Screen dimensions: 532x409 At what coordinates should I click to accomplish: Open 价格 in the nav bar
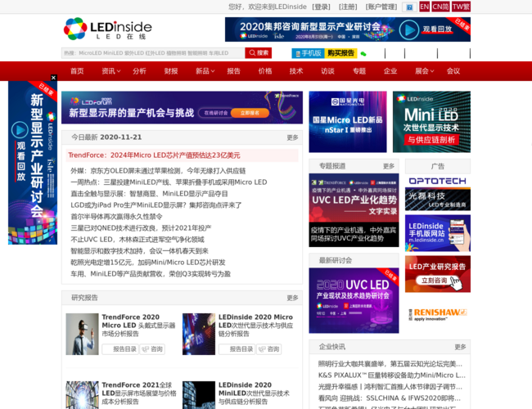265,71
